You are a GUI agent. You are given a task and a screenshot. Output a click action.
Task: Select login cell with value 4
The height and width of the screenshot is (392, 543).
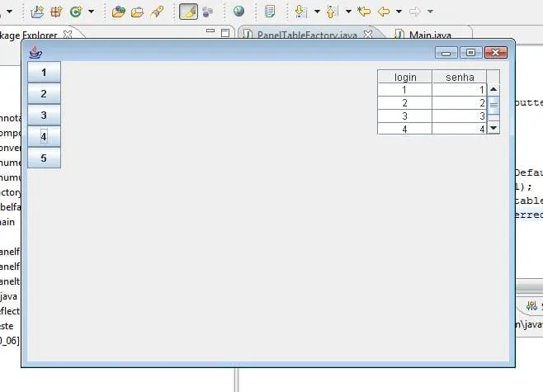[x=405, y=129]
